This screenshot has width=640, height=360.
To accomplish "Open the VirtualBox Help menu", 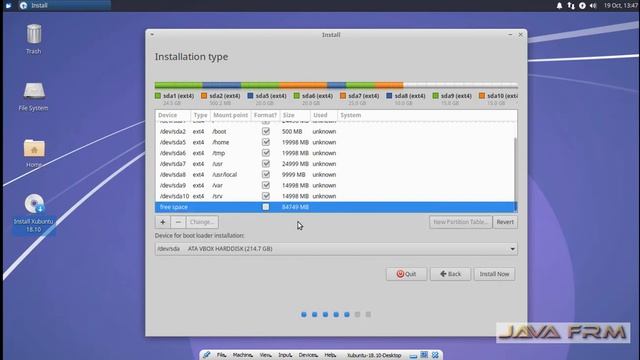I will coord(330,355).
